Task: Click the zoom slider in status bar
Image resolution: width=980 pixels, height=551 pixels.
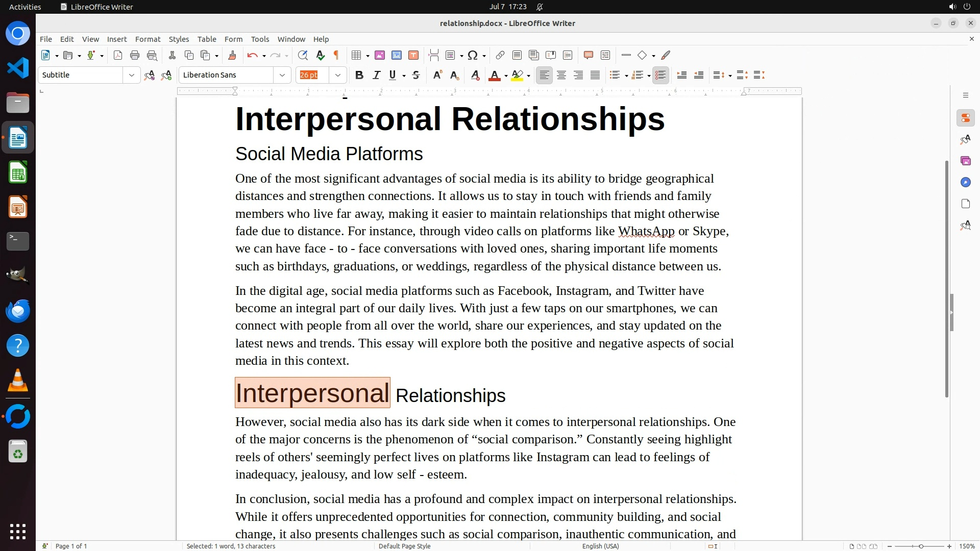Action: [x=921, y=546]
